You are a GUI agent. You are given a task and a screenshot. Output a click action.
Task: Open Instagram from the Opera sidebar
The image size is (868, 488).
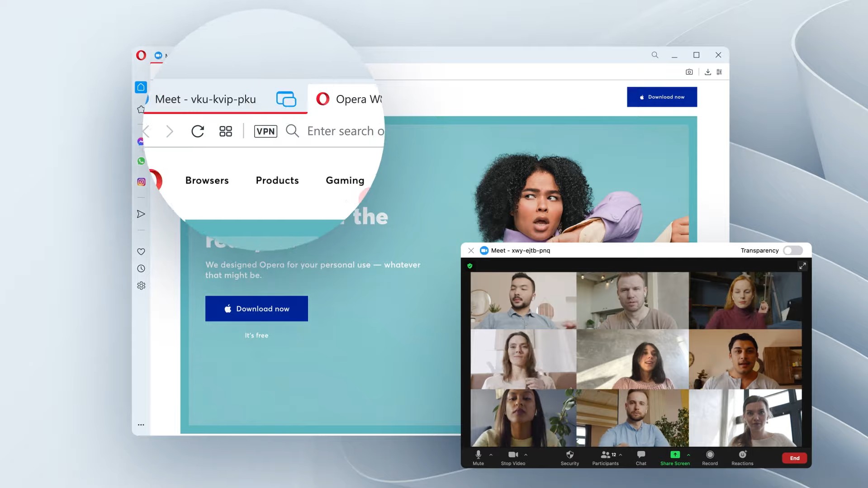(x=141, y=182)
